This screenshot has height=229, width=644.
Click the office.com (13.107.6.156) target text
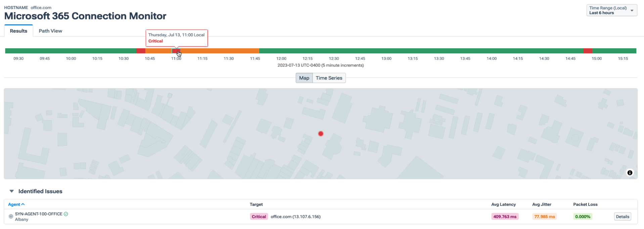pos(295,217)
